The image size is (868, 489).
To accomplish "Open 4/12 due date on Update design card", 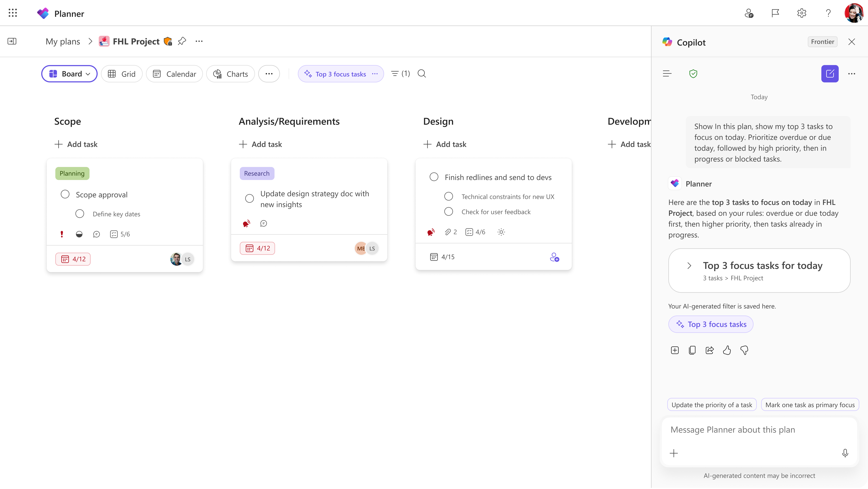I will [258, 248].
